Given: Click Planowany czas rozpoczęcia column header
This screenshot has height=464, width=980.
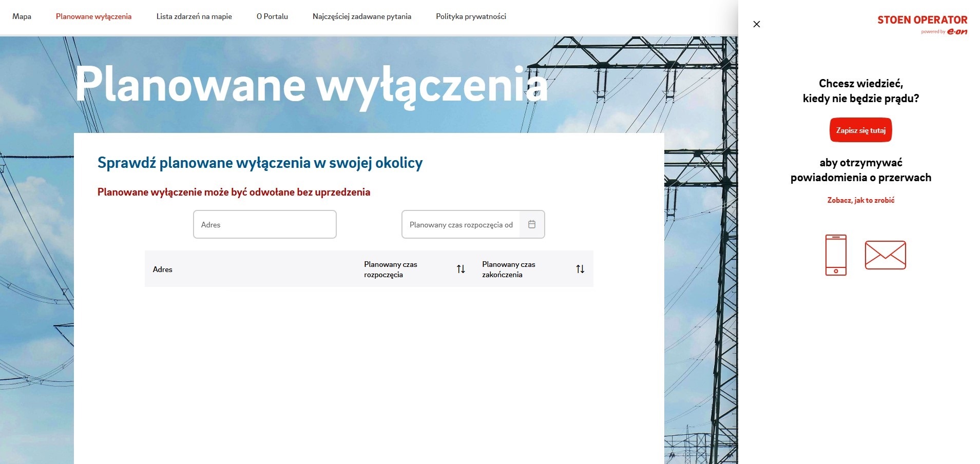Looking at the screenshot, I should [390, 269].
